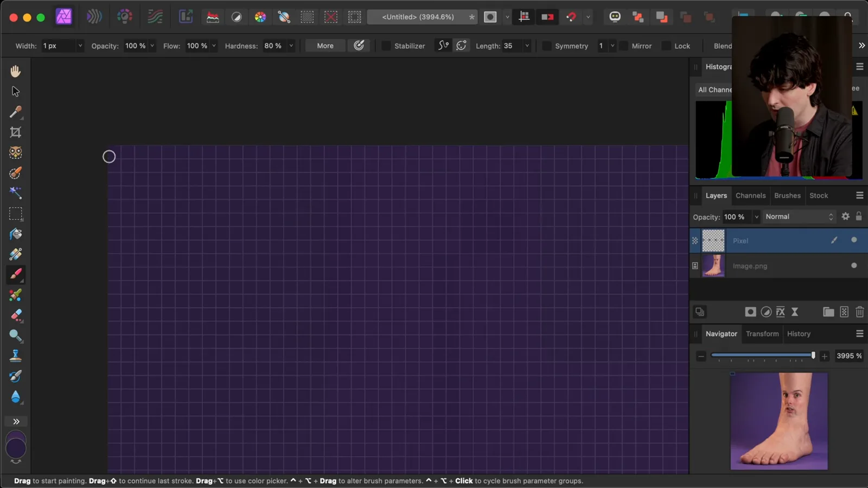Open the Tone Mapping Persona
This screenshot has height=488, width=868.
155,17
